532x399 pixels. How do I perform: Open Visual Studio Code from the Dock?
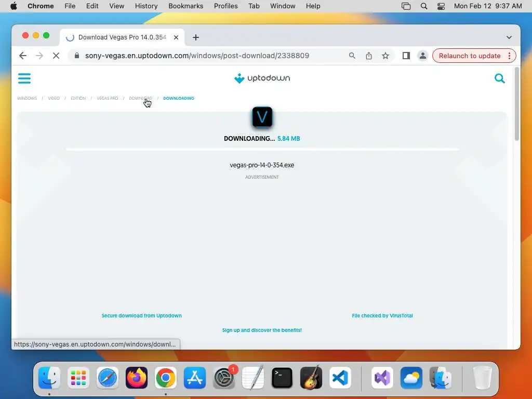click(x=340, y=378)
